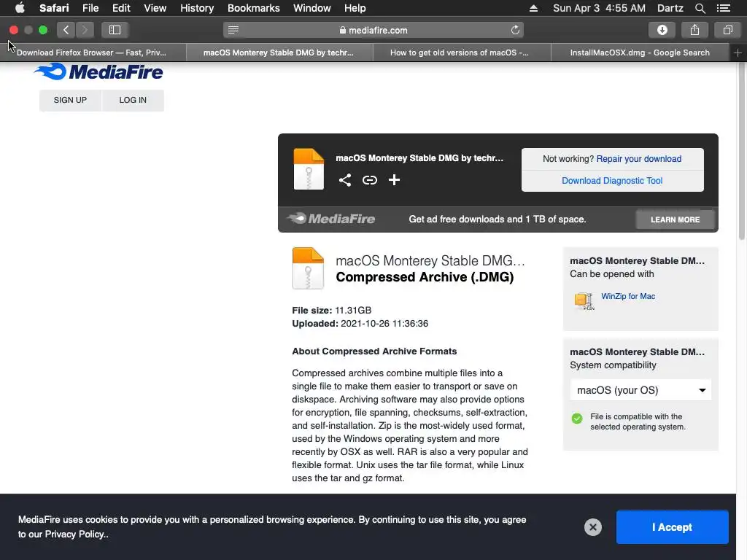Viewport: 747px width, 560px height.
Task: Reload the mediafire.com page
Action: pyautogui.click(x=515, y=30)
